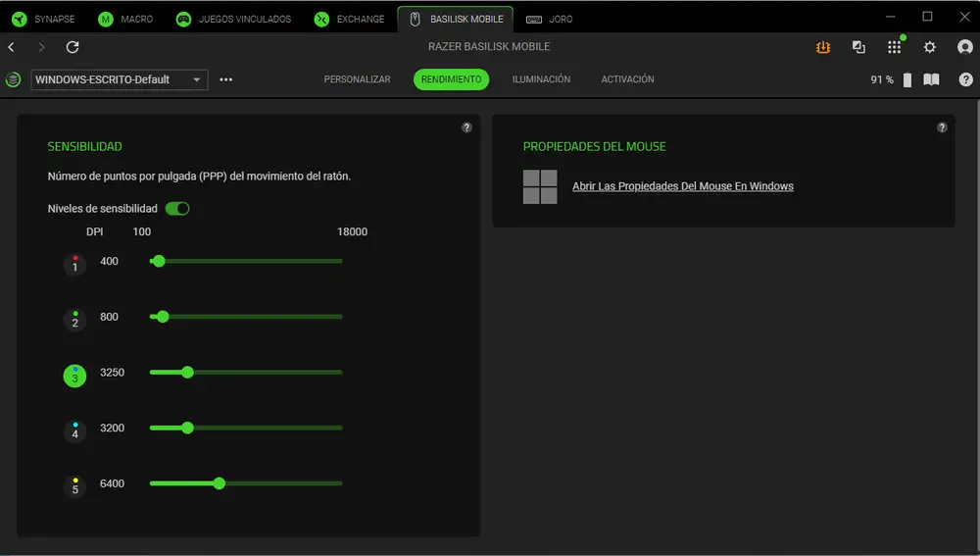980x556 pixels.
Task: Click the green profile stack icon
Action: click(x=13, y=79)
